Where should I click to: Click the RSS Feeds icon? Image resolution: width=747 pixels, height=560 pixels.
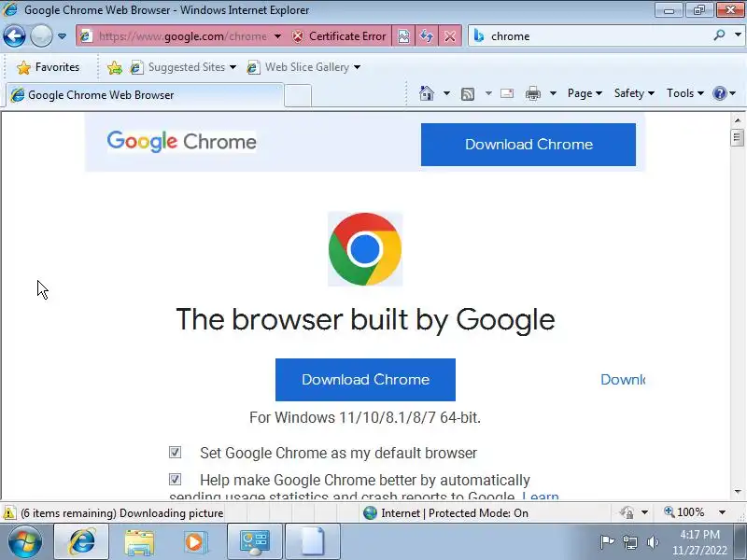point(468,94)
